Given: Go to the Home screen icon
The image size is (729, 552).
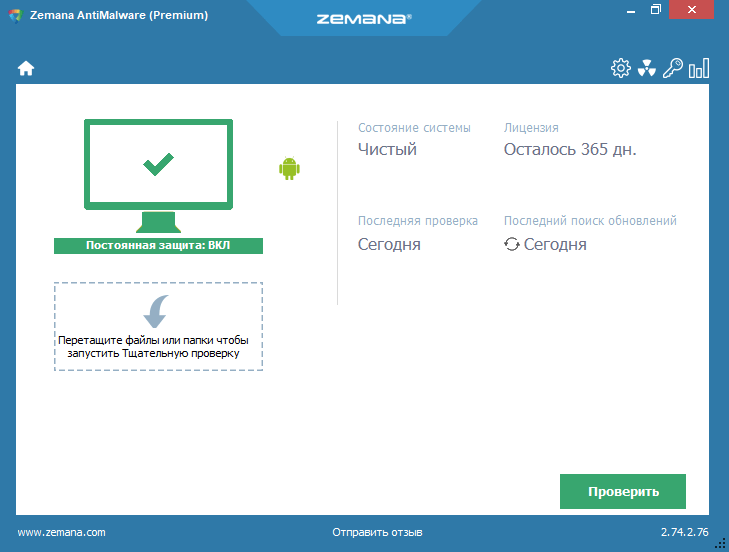Looking at the screenshot, I should 26,68.
